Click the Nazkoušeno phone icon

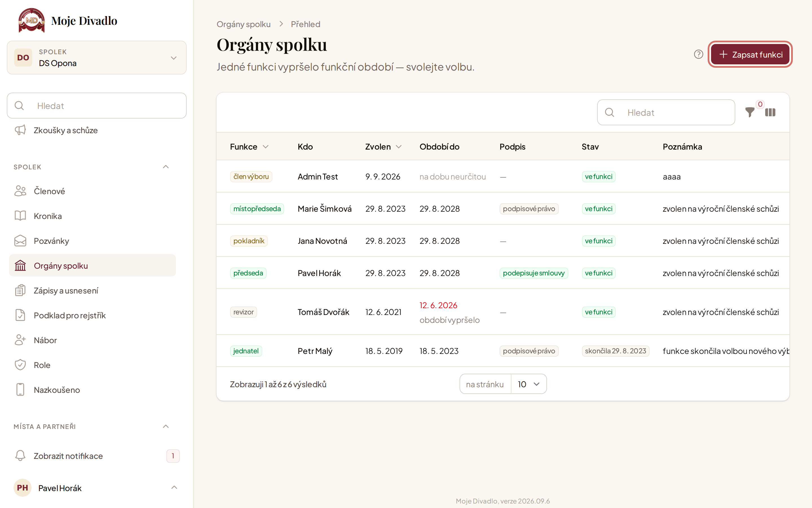(20, 390)
